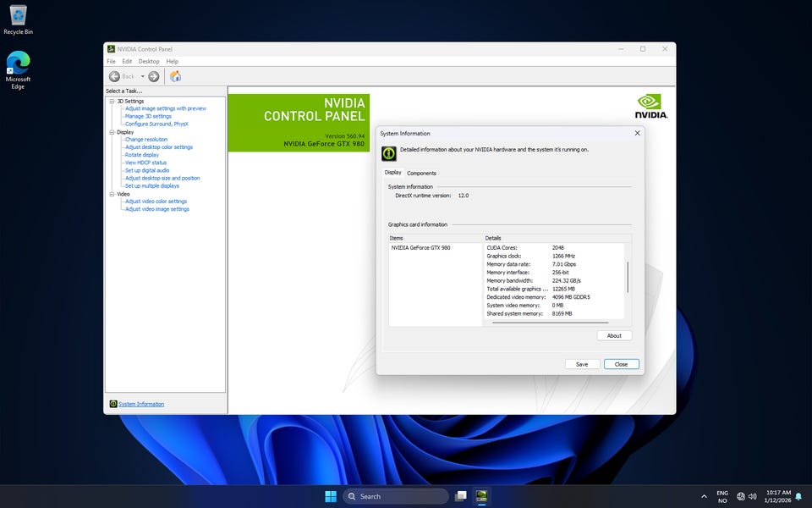Open the NVIDIA icon in the taskbar

coord(481,496)
